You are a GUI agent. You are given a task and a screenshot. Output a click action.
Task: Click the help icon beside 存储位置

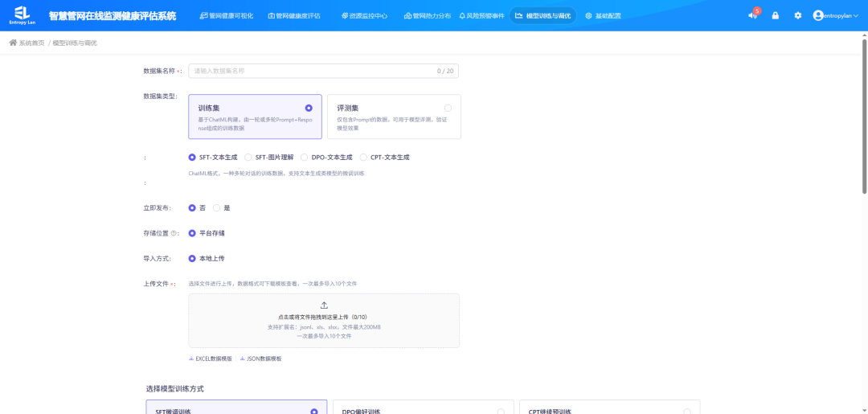coord(174,233)
